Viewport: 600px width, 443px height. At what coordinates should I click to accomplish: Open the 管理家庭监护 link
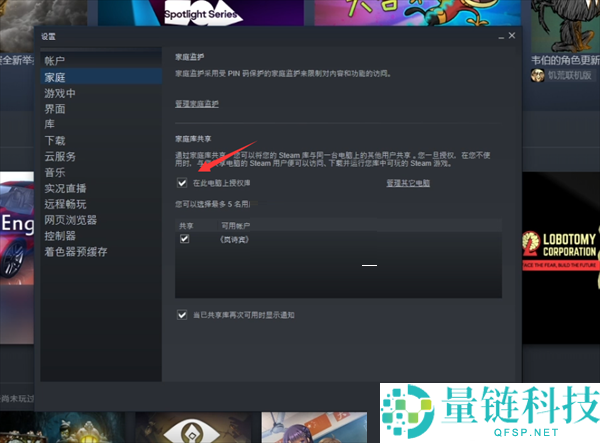click(196, 104)
